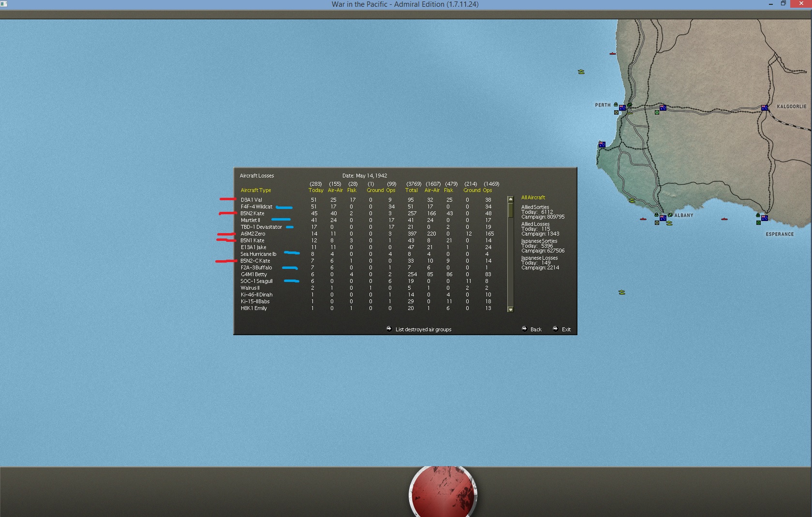Click the ship-in-port icon next to Perth label
Image resolution: width=812 pixels, height=517 pixels.
coord(616,104)
